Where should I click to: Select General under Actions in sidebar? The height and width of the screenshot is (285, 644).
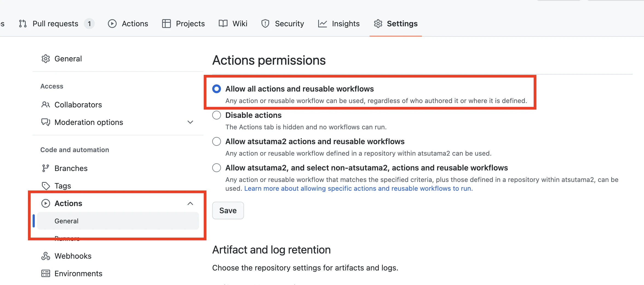point(118,221)
